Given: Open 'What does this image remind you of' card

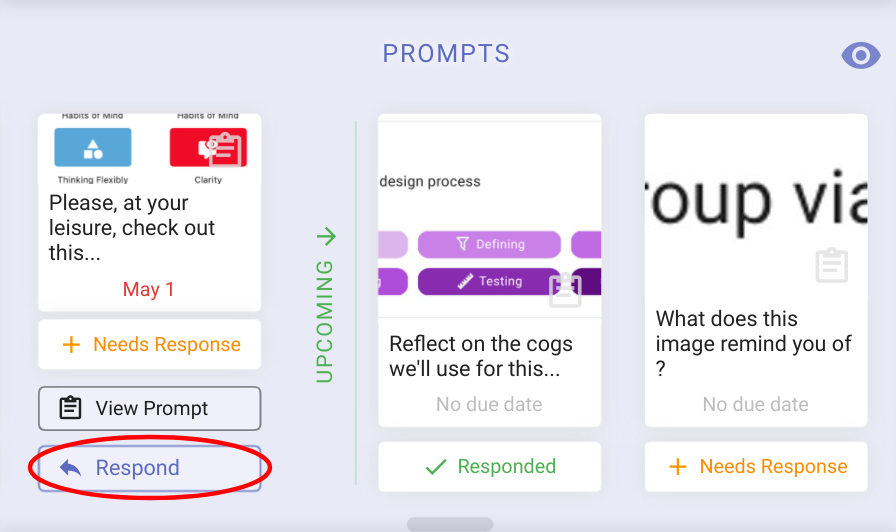Looking at the screenshot, I should tap(756, 270).
